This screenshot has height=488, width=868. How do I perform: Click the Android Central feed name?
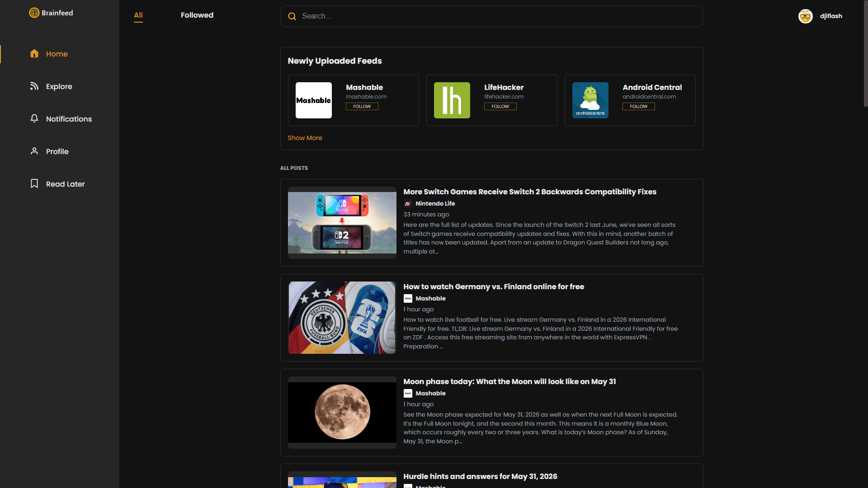(652, 87)
